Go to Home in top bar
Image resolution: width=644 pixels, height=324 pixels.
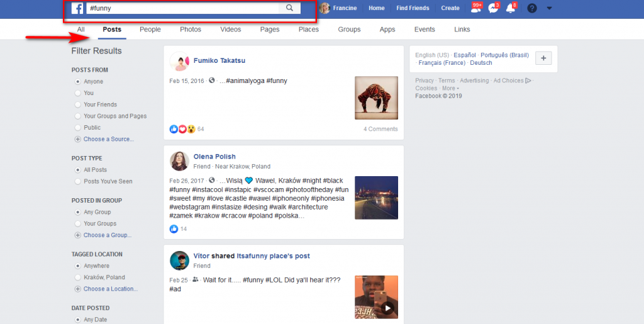tap(377, 8)
